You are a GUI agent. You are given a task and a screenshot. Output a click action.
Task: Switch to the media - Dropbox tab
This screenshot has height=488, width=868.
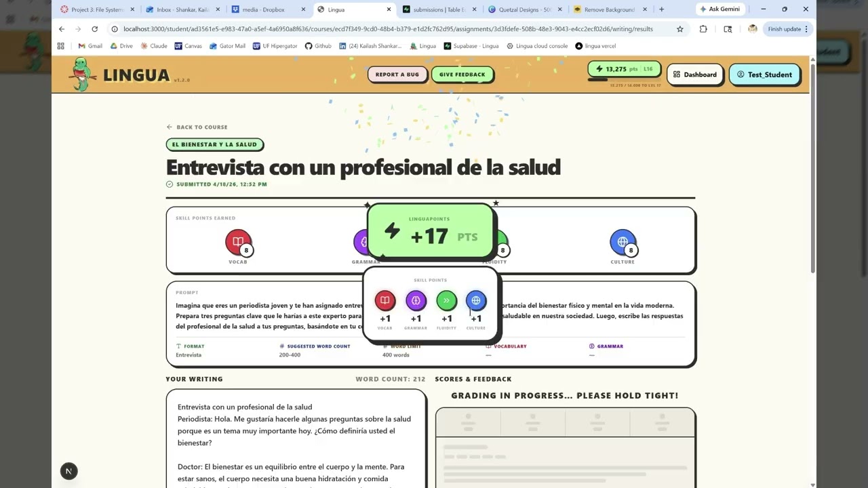coord(269,9)
